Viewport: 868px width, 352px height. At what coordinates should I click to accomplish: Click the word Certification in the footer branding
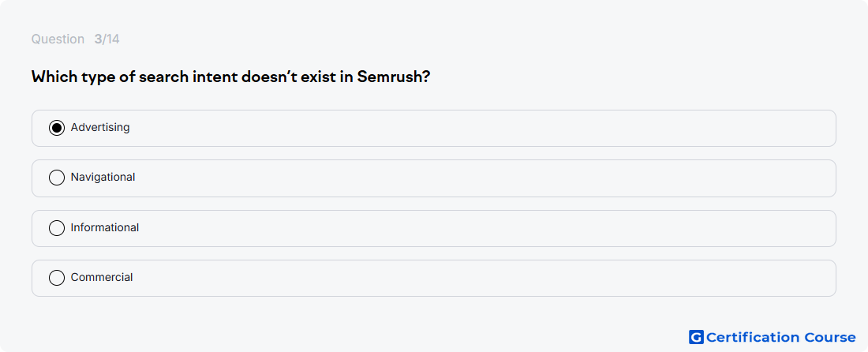(753, 337)
